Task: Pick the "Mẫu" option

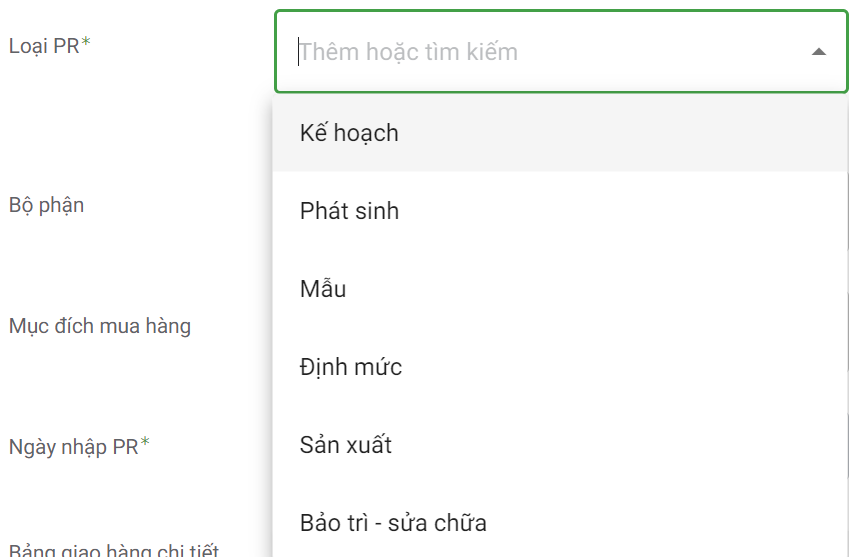Action: [323, 289]
